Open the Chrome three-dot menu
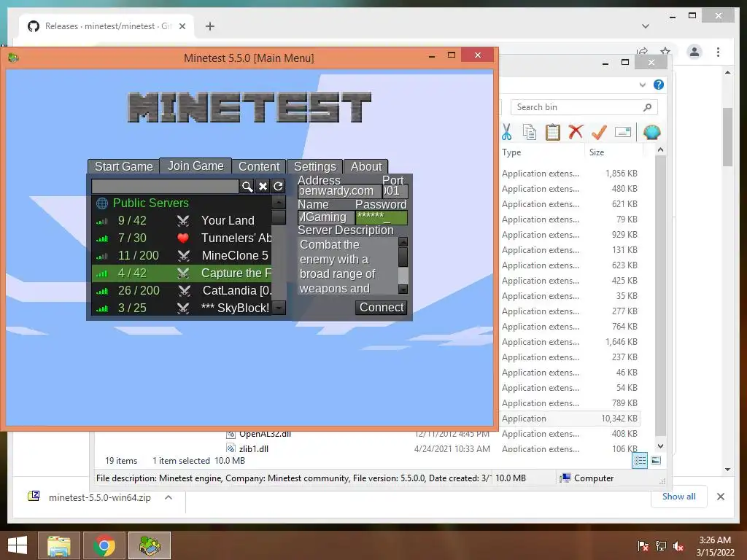The height and width of the screenshot is (560, 747). (x=718, y=52)
